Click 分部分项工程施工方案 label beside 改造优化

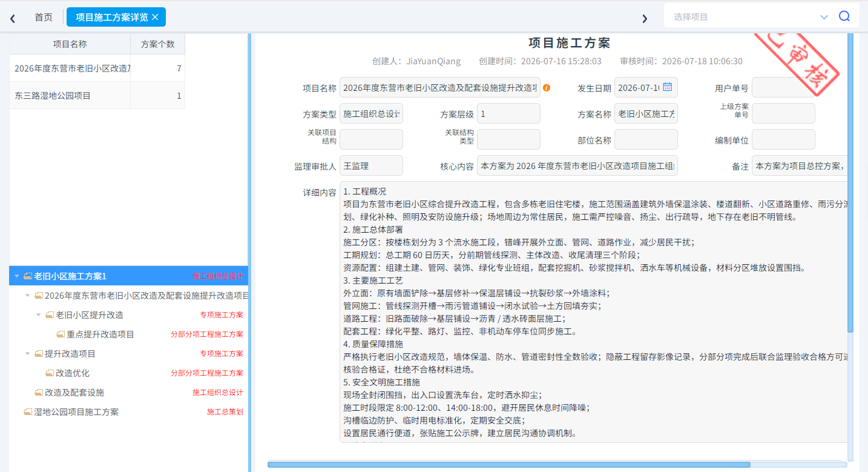(x=207, y=373)
